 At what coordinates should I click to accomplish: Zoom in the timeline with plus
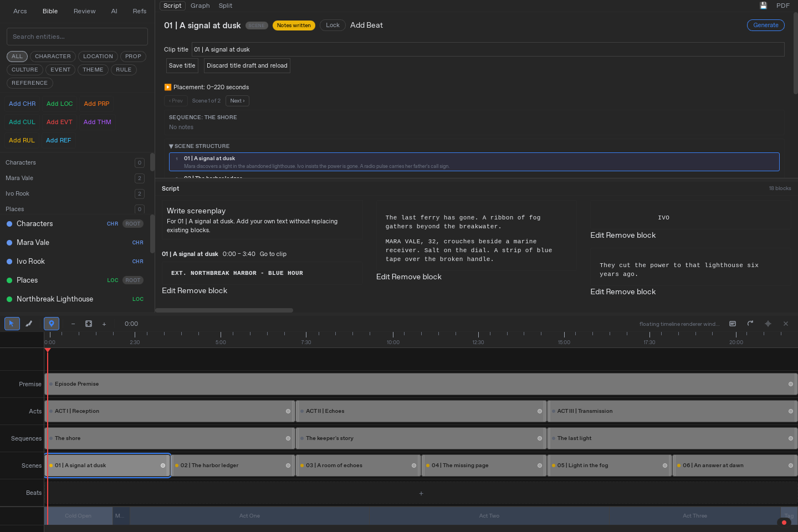[104, 324]
